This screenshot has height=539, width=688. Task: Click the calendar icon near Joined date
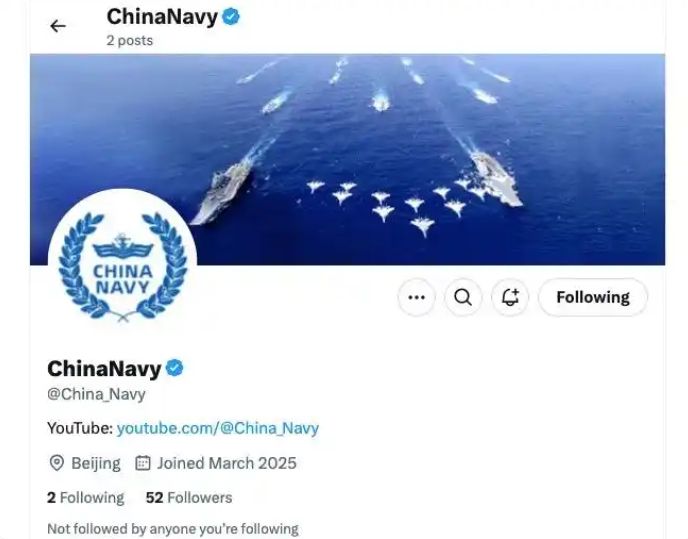pyautogui.click(x=143, y=463)
